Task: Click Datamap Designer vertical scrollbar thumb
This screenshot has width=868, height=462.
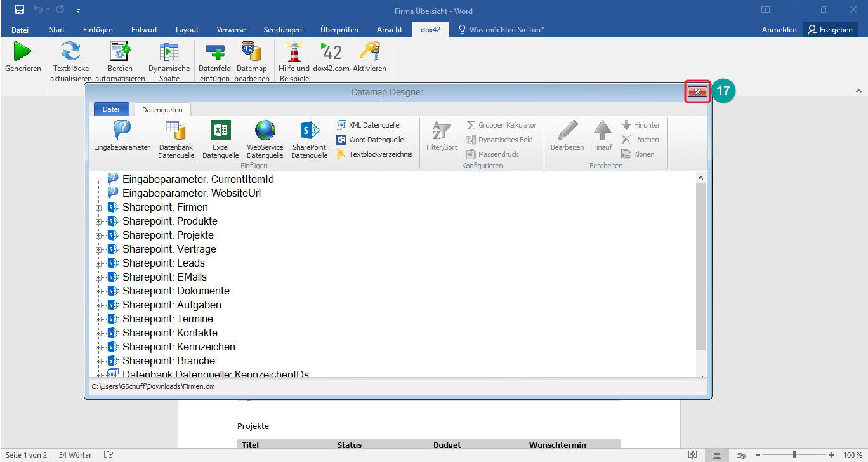Action: coord(701,267)
